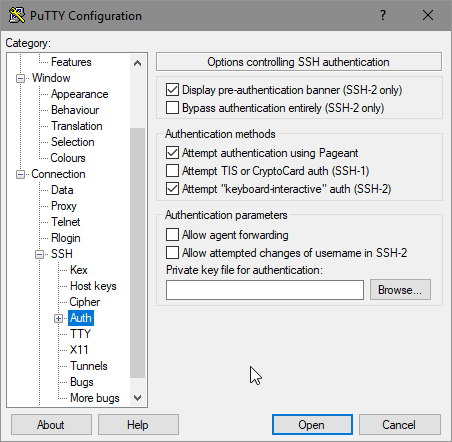Image resolution: width=452 pixels, height=442 pixels.
Task: Click the PuTTY icon in the title bar
Action: [17, 15]
